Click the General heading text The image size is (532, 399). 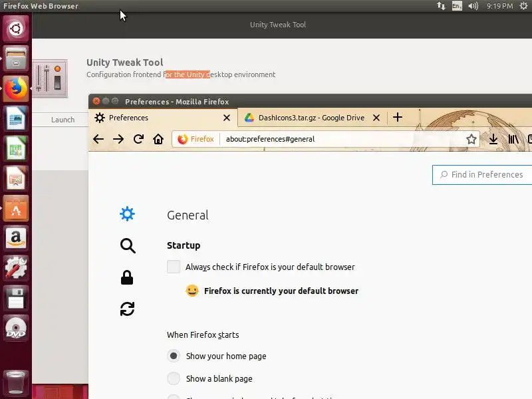(188, 215)
